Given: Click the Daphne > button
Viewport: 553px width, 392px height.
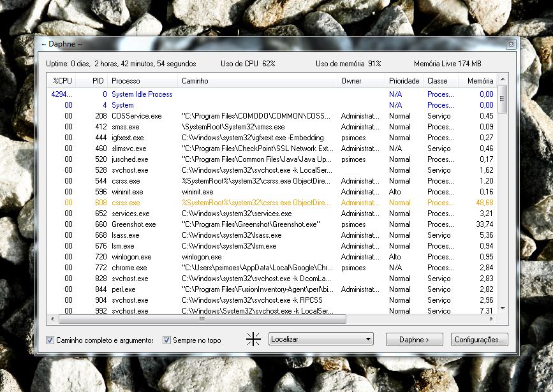Looking at the screenshot, I should (414, 340).
